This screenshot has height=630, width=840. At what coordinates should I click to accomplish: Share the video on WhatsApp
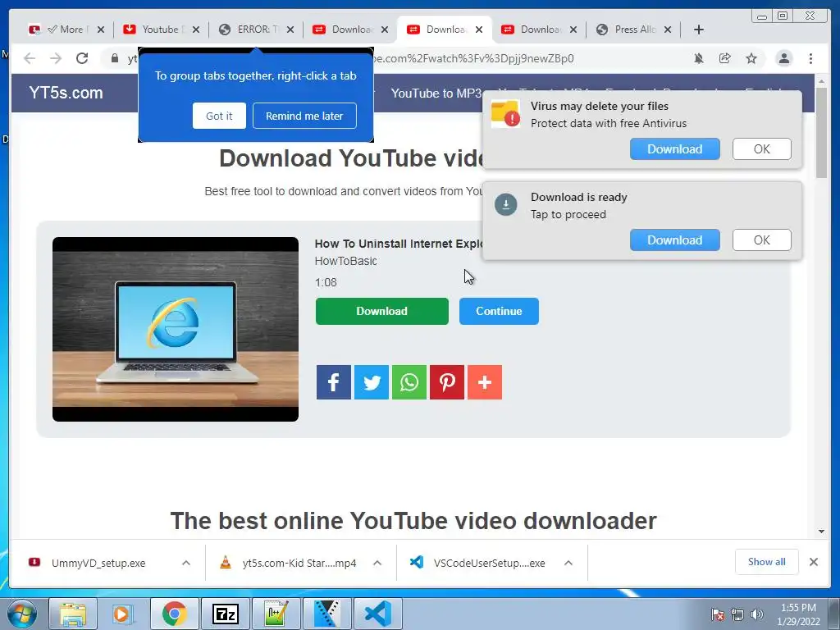409,382
